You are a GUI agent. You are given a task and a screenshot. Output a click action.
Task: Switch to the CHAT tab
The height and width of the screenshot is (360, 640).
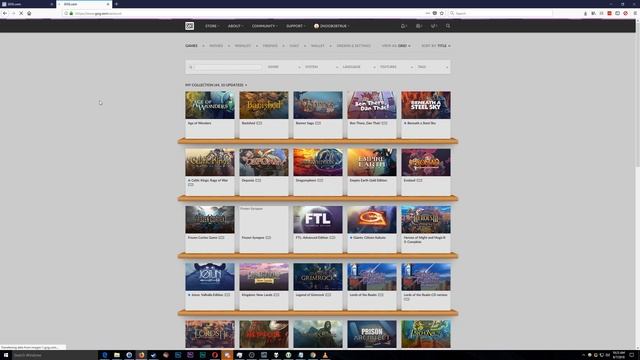(294, 46)
